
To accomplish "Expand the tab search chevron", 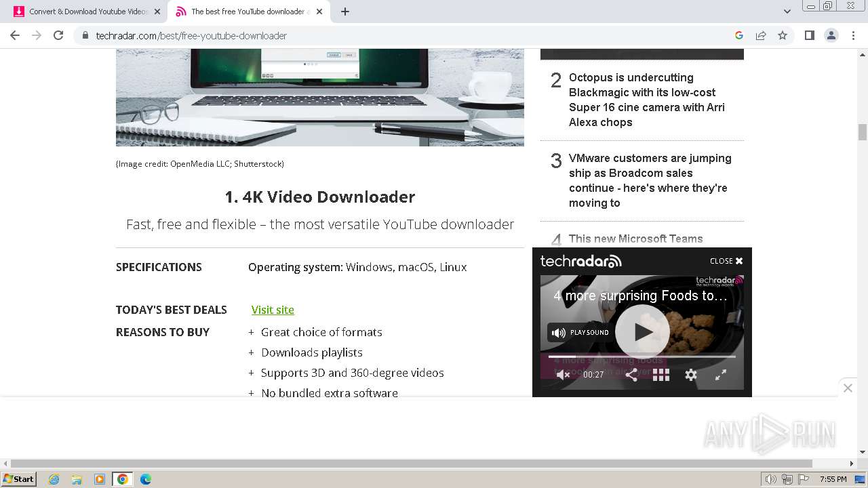I will 787,12.
